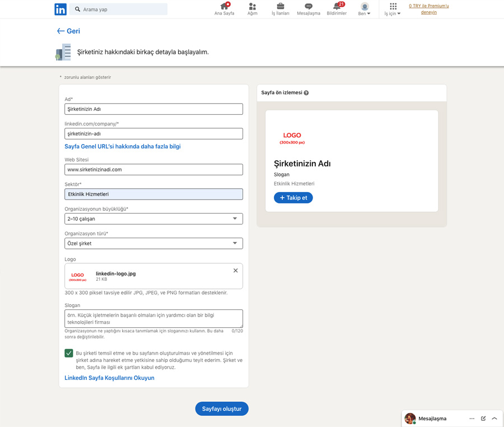Click the compose message icon in Mesajlaşma
Viewport: 504px width, 427px height.
coord(483,418)
